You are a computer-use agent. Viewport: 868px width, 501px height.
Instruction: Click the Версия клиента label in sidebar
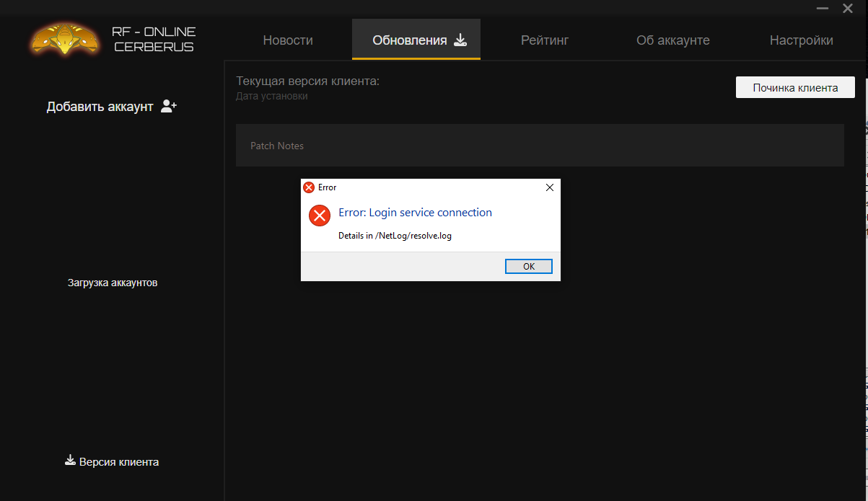click(119, 462)
